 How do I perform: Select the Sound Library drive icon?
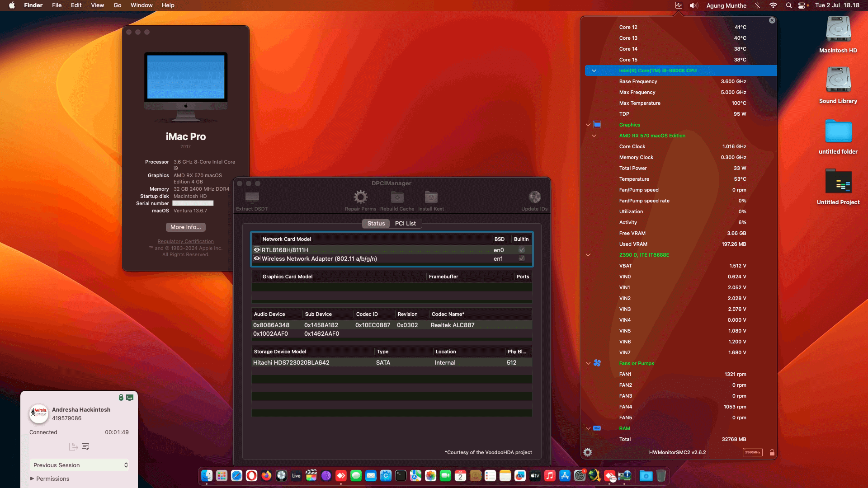[838, 80]
